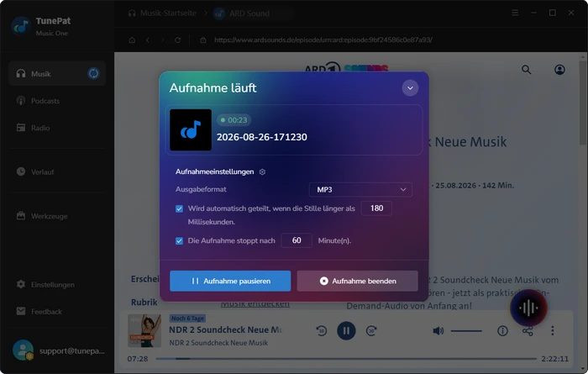
Task: Go back with the left arrow
Action: (148, 40)
